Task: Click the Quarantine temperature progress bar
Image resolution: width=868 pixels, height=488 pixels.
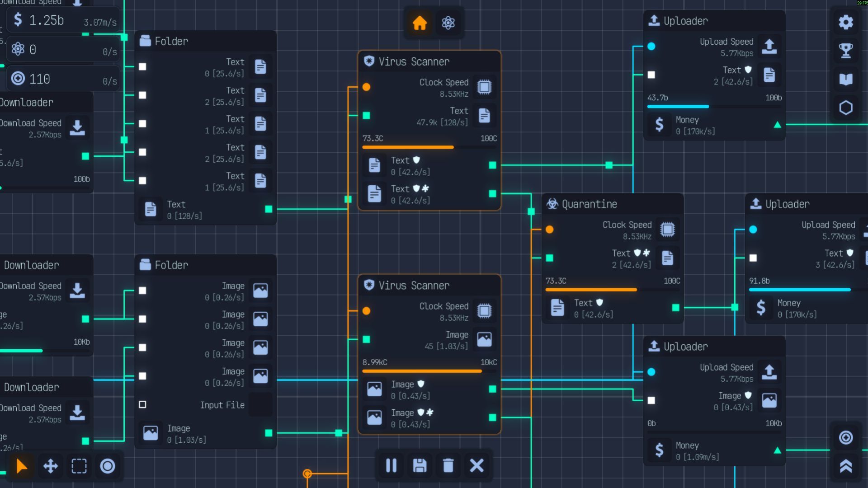Action: pyautogui.click(x=612, y=290)
